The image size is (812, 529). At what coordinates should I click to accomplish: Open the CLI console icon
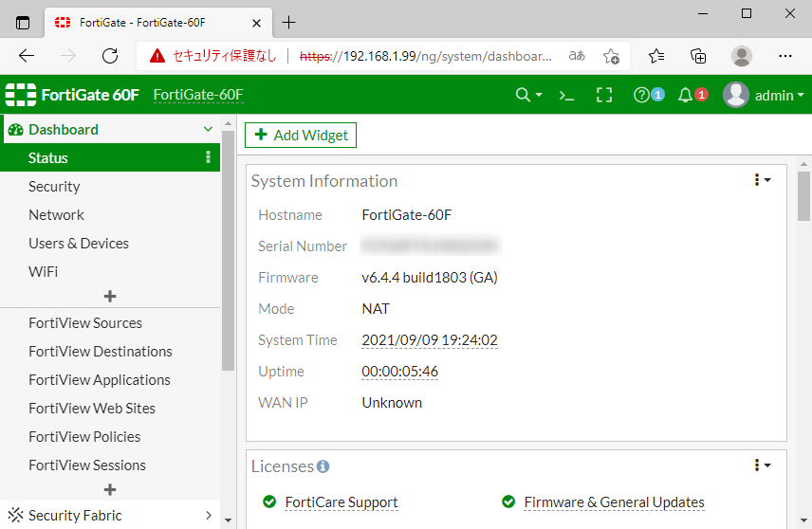(x=566, y=95)
